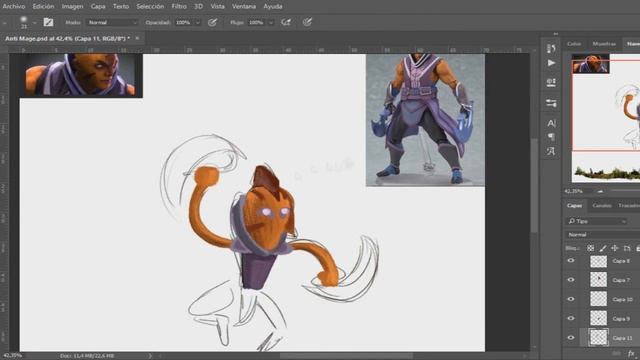Open the Character panel icon
The image size is (640, 360).
551,123
